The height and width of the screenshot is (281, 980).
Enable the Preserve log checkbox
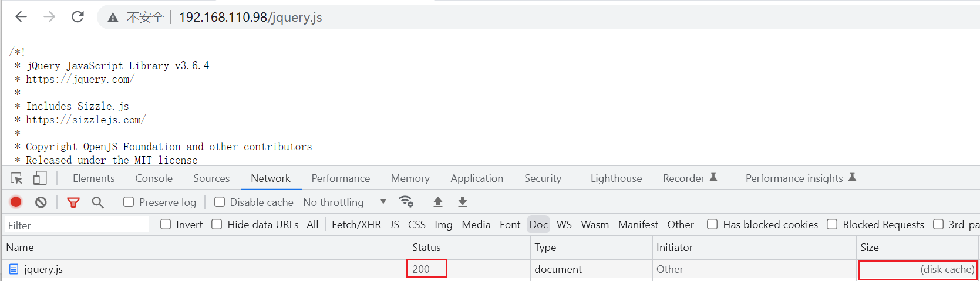click(x=129, y=202)
